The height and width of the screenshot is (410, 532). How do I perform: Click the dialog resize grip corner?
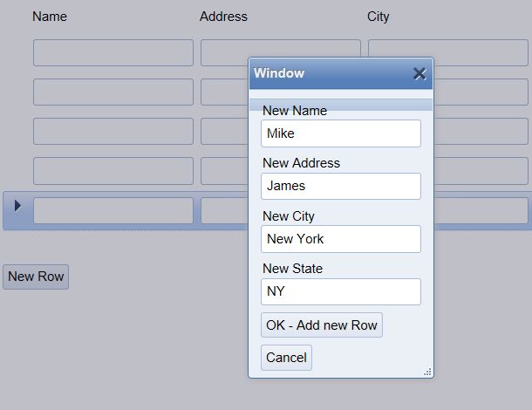click(x=427, y=372)
